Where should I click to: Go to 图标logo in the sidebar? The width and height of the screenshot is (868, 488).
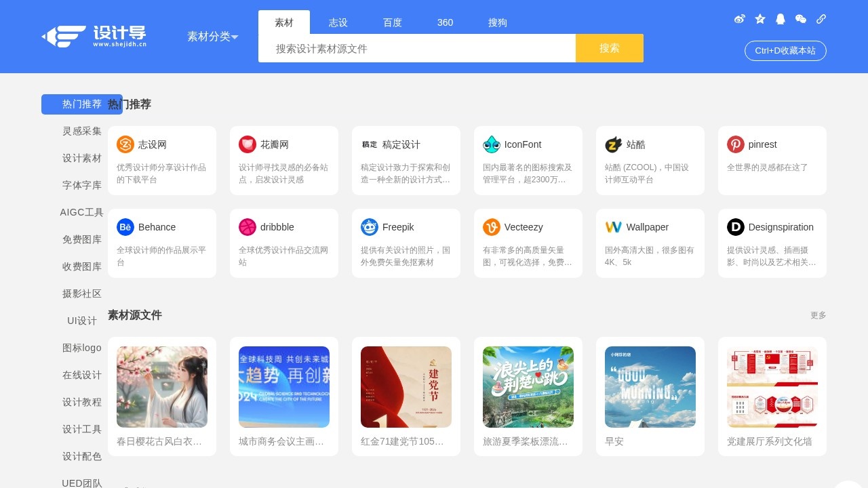point(82,348)
